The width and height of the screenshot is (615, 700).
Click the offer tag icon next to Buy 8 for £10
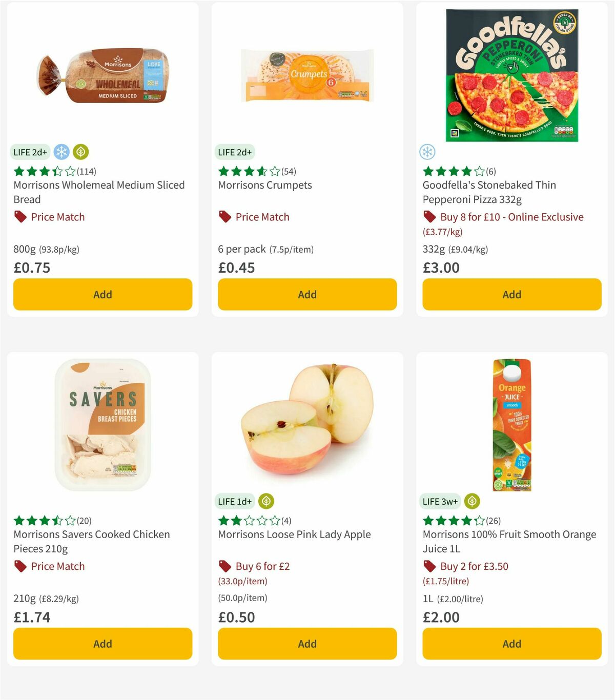[428, 217]
